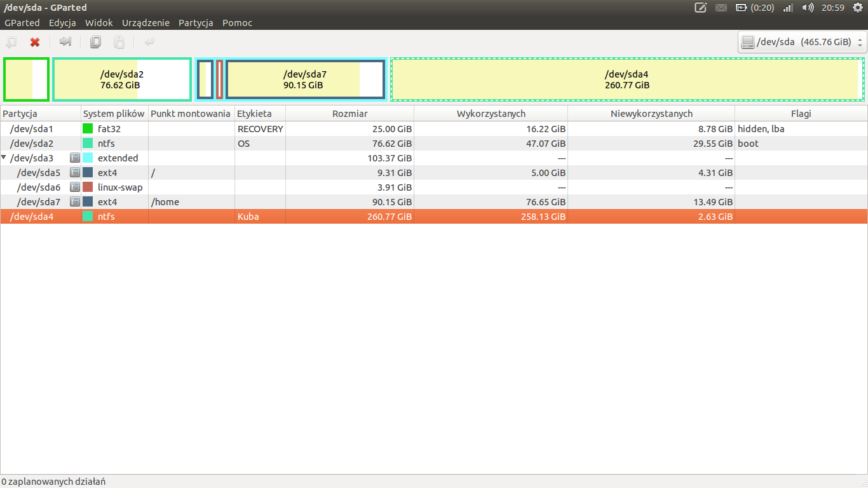This screenshot has height=488, width=868.
Task: Click the Wykorzystanych column header
Action: (491, 113)
